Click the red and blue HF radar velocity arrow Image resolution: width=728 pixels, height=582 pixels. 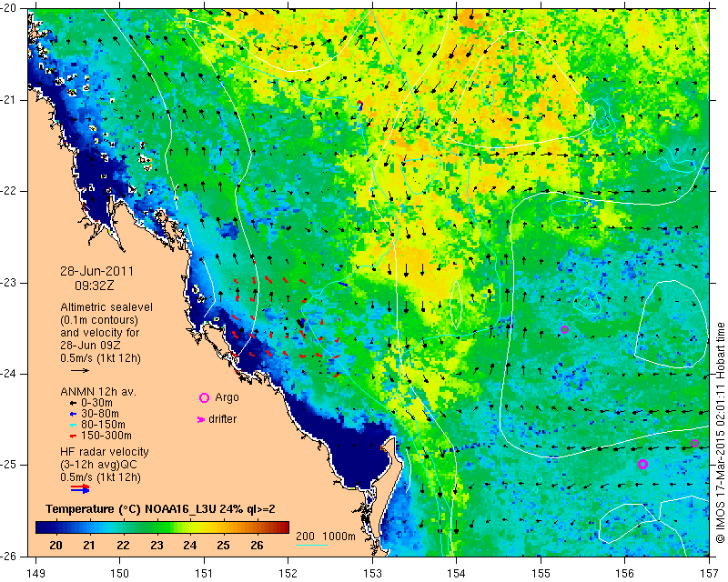(x=80, y=488)
